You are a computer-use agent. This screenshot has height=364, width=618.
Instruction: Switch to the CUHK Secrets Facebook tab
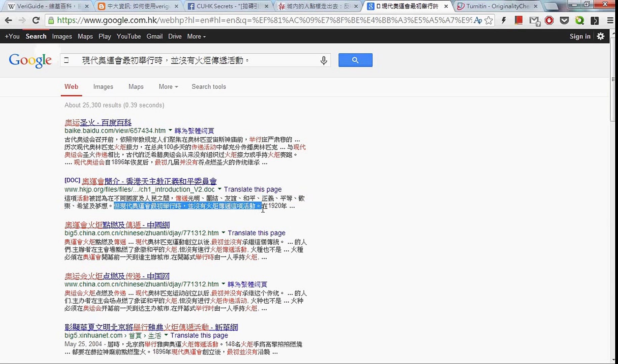[x=228, y=6]
